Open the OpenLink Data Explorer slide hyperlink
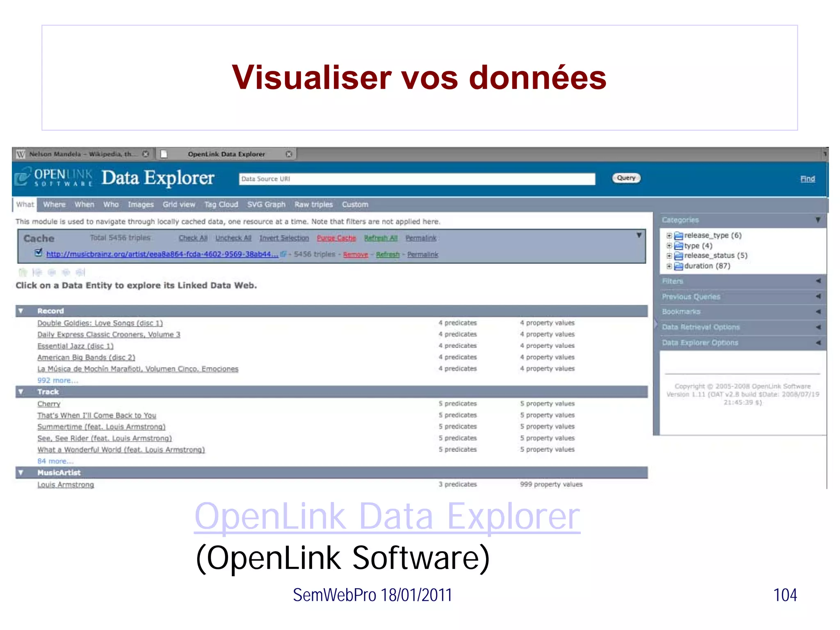This screenshot has width=840, height=630. click(387, 517)
